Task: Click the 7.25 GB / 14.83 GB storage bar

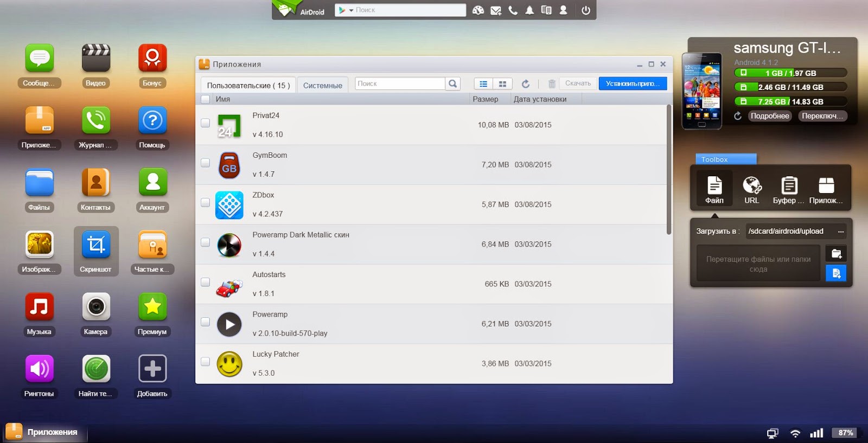Action: [x=790, y=101]
